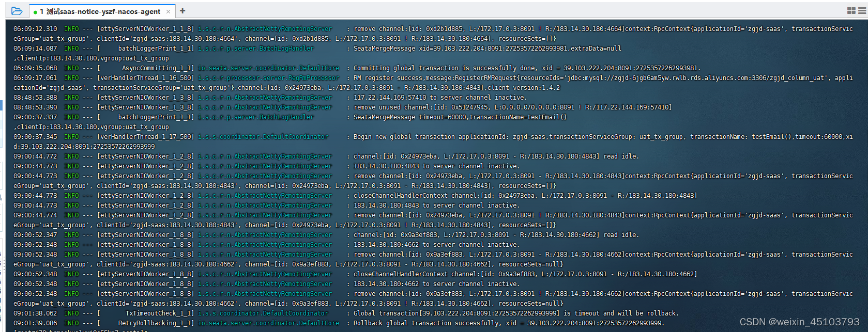Click DefaultCore logger on the 06:09:15.068 line
Image resolution: width=868 pixels, height=332 pixels.
269,68
